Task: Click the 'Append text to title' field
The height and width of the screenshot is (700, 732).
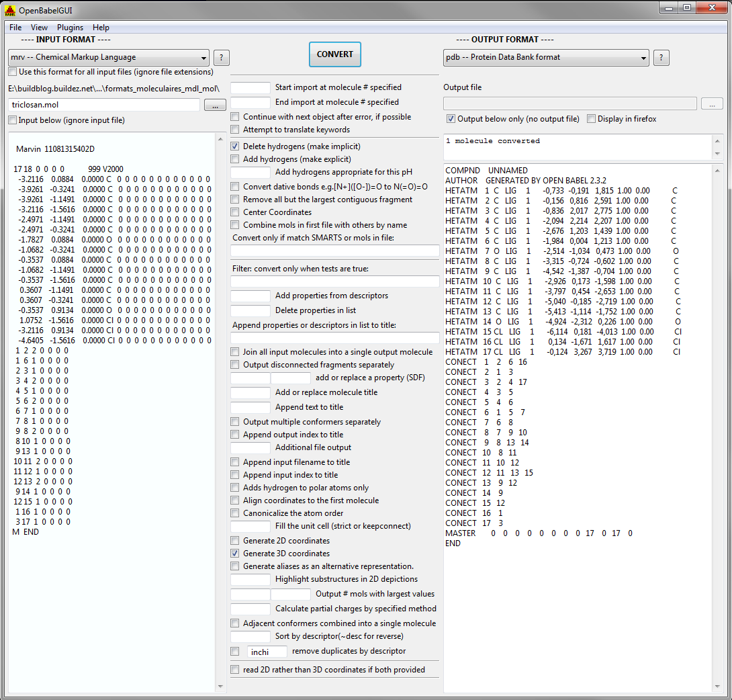Action: (x=250, y=407)
